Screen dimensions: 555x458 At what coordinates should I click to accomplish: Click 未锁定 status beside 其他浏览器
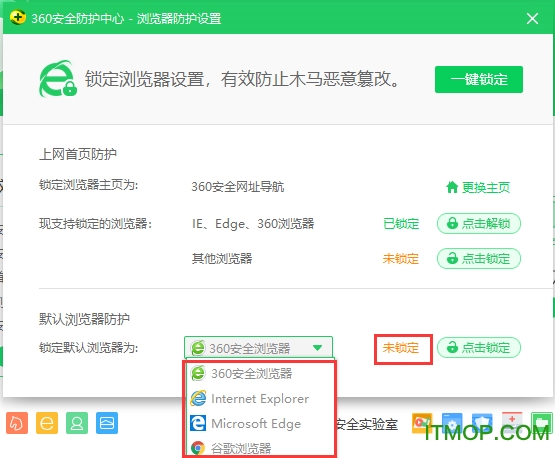tap(401, 259)
